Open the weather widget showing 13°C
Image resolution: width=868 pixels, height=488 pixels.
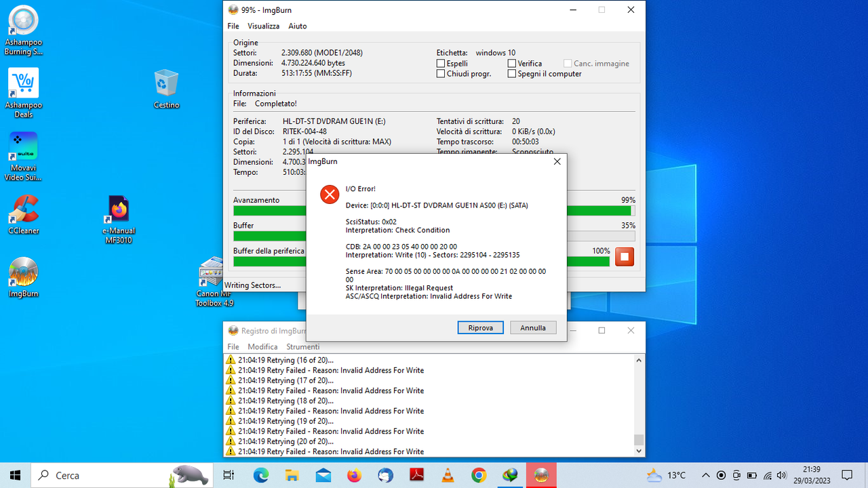[x=666, y=475]
